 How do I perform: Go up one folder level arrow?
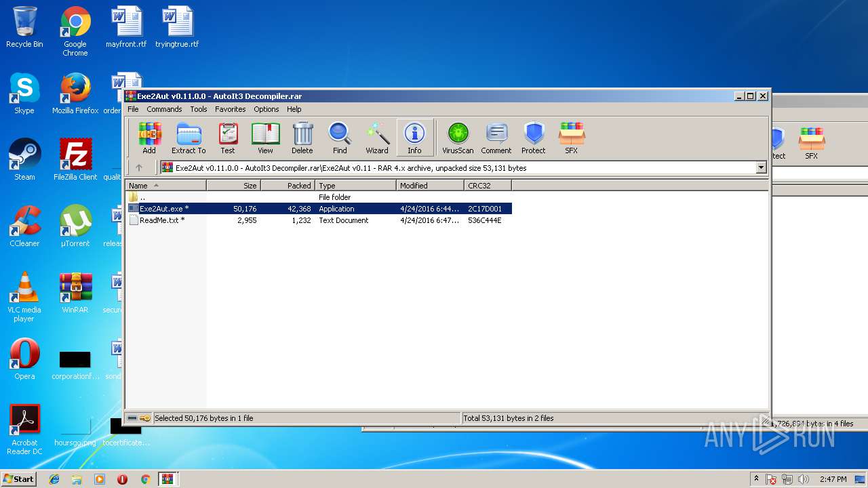pyautogui.click(x=139, y=167)
